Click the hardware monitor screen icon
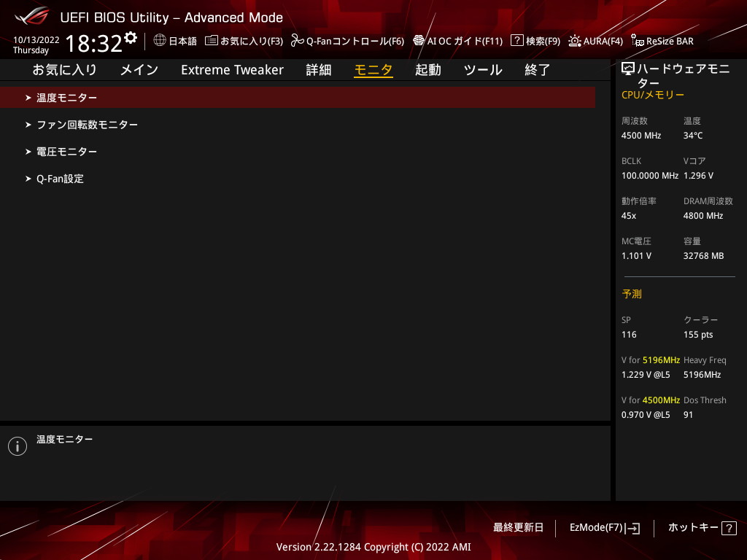Screen dimensions: 747x560 pos(628,69)
